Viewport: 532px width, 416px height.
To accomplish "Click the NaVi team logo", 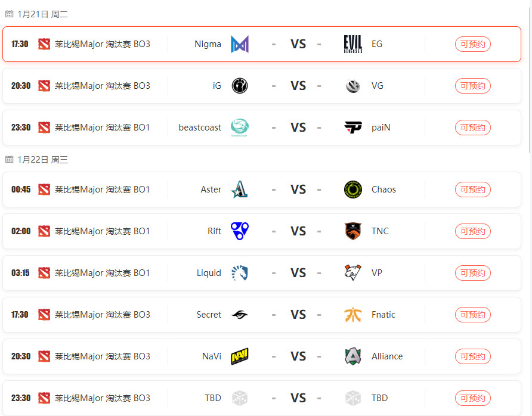I will [240, 356].
